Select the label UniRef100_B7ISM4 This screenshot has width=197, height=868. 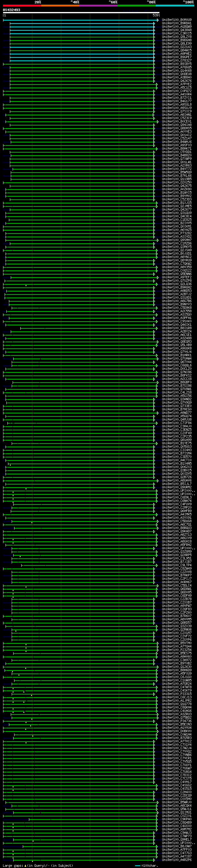coord(177,454)
